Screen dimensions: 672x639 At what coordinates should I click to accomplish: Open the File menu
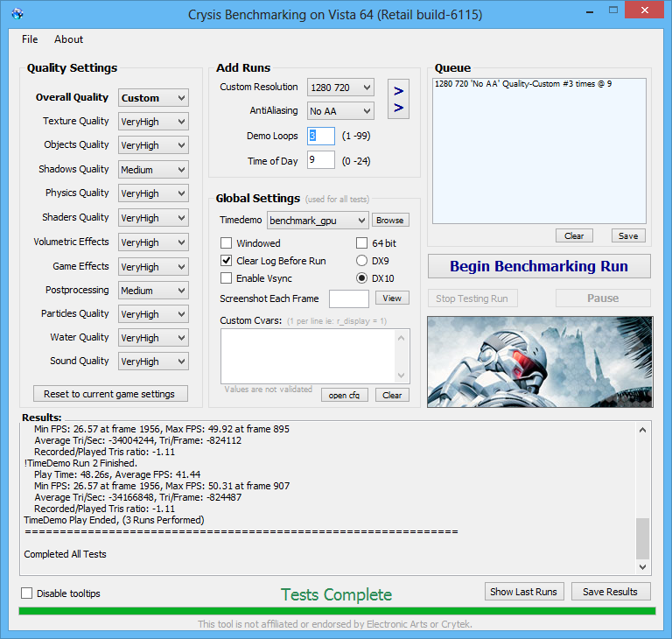point(30,39)
